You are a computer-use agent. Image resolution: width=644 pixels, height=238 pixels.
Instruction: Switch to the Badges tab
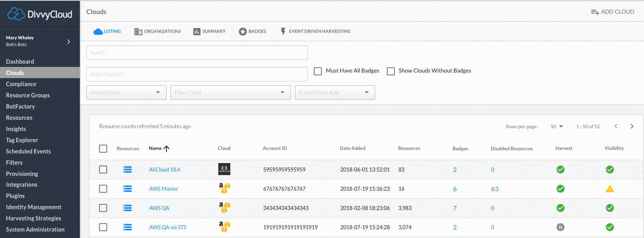[253, 31]
